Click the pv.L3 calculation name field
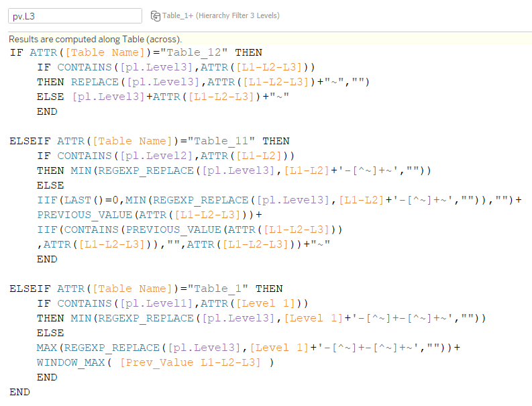Viewport: 532px width, 406px height. (75, 15)
